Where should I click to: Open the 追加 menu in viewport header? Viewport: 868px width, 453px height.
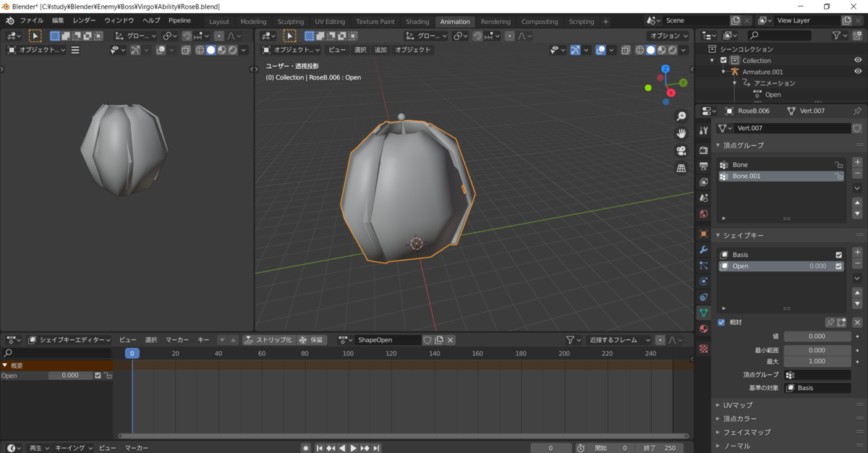380,50
